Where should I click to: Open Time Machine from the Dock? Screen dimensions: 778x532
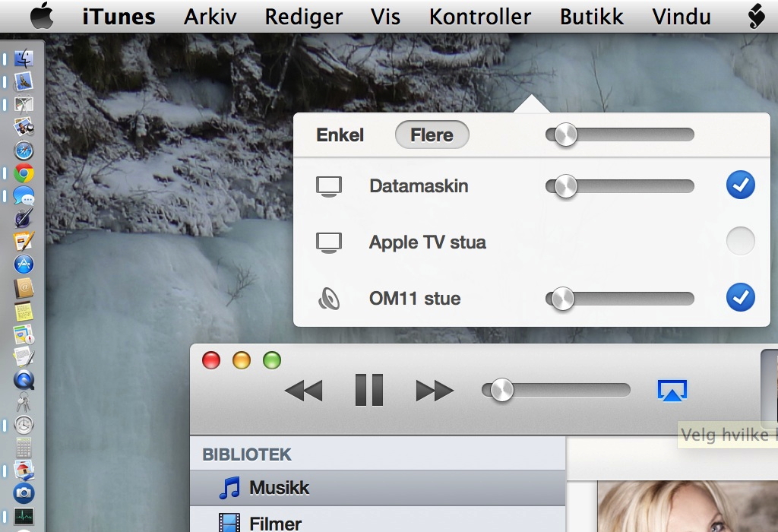click(x=24, y=426)
